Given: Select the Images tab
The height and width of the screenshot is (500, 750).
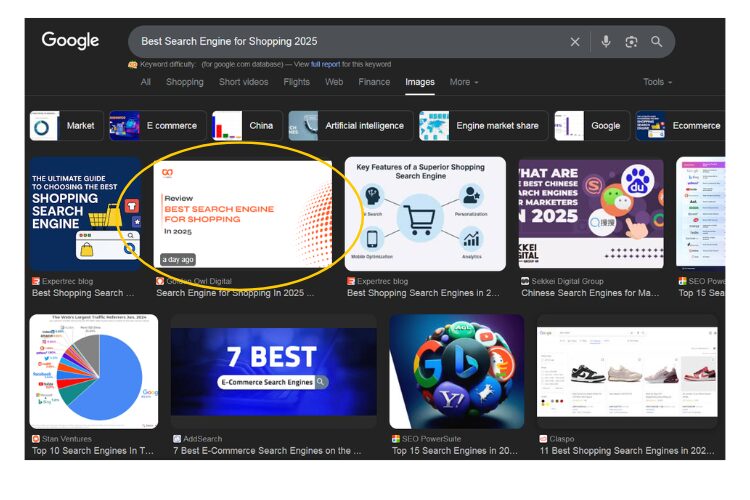Looking at the screenshot, I should (420, 82).
